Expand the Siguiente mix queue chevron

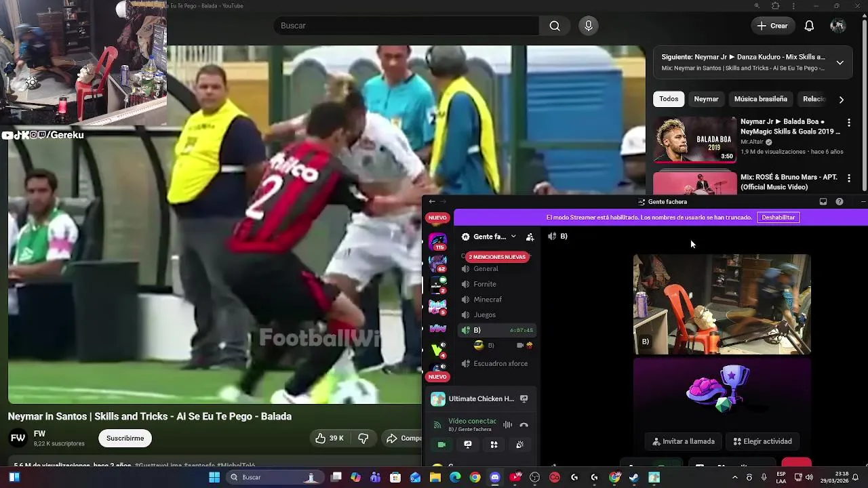840,62
